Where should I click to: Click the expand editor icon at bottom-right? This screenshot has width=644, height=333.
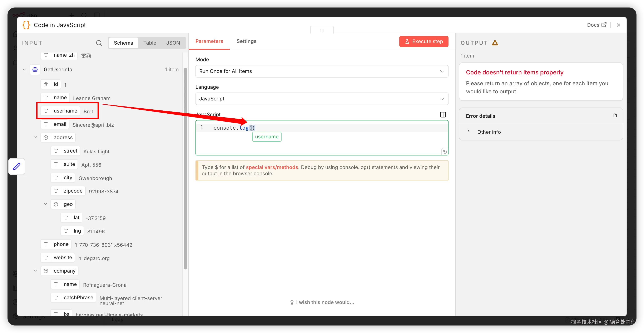click(445, 152)
